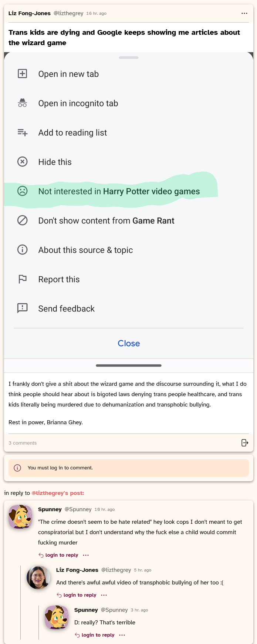Click the info icon in login notice
The image size is (257, 644).
(x=17, y=468)
